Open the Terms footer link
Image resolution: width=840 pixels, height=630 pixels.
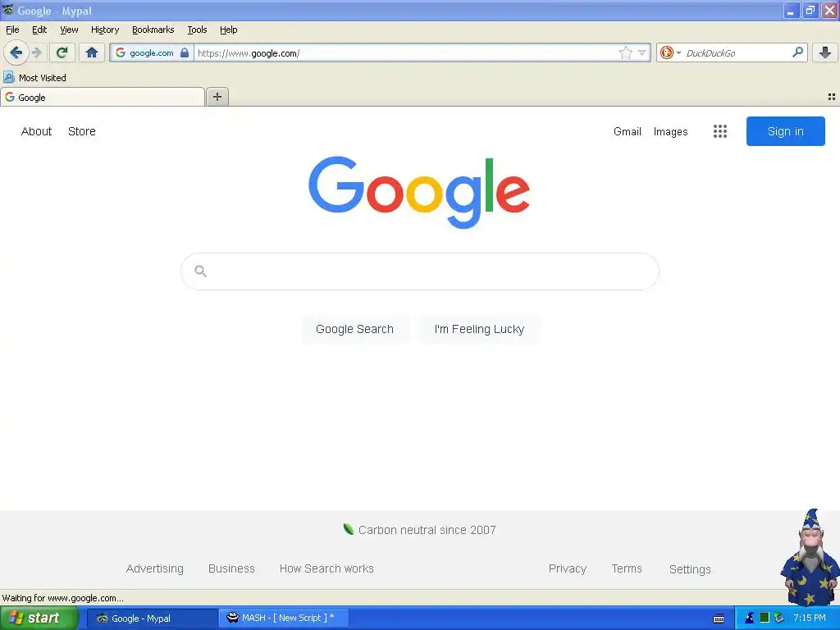(627, 568)
